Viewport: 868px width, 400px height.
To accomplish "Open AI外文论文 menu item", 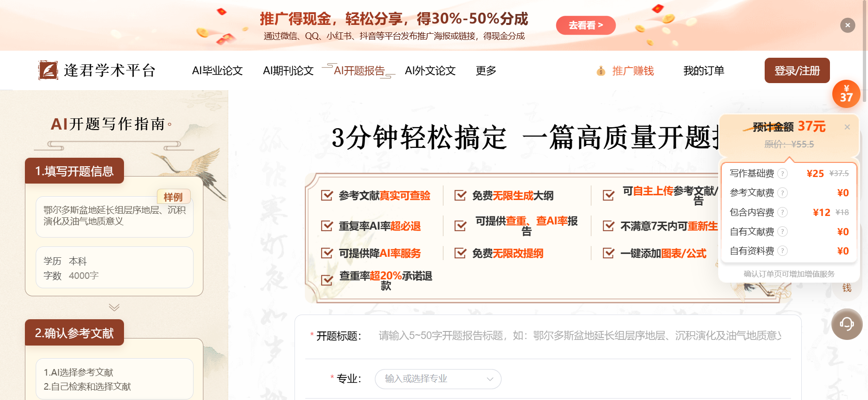I will coord(430,71).
